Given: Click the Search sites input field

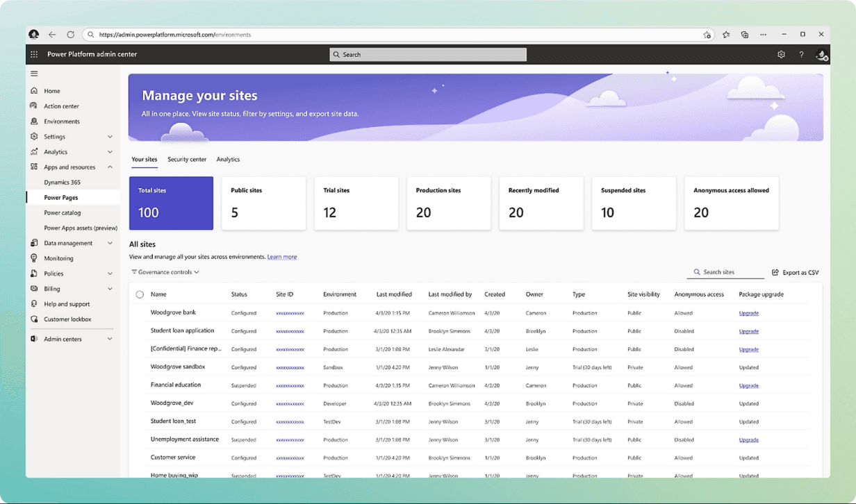Looking at the screenshot, I should pyautogui.click(x=728, y=272).
